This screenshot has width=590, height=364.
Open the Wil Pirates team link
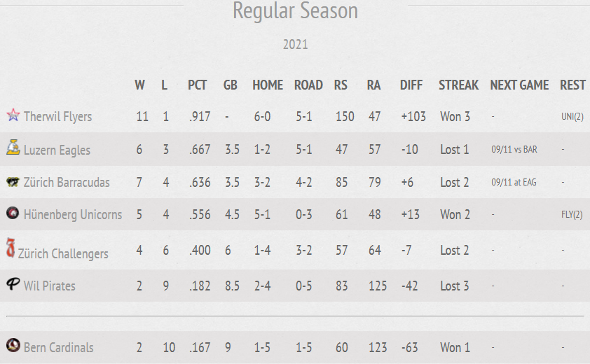[50, 286]
